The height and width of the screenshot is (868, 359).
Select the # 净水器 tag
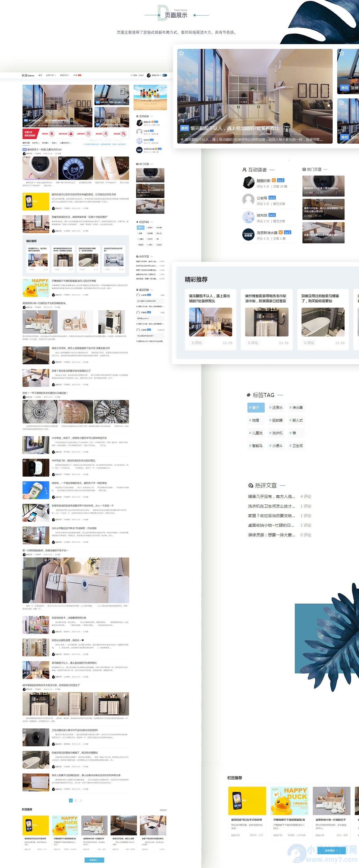tap(296, 408)
